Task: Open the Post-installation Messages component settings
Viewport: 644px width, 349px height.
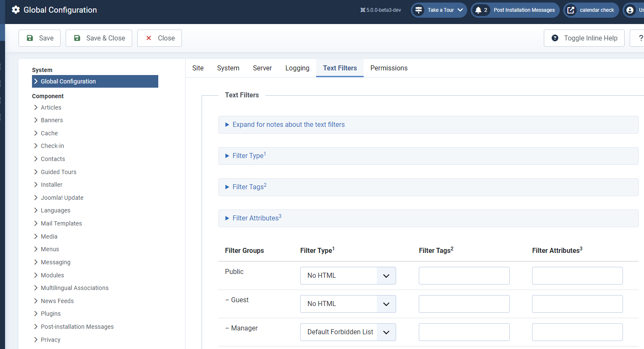Action: (77, 327)
